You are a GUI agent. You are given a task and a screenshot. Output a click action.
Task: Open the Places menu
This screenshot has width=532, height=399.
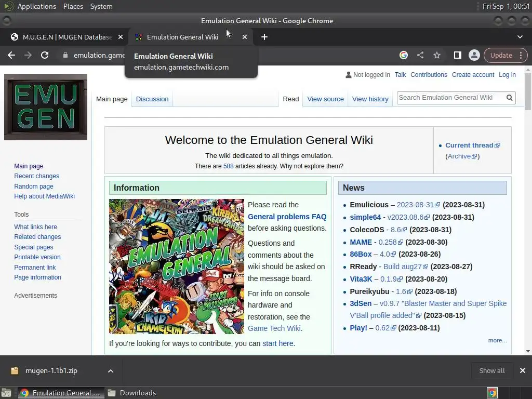pos(73,6)
